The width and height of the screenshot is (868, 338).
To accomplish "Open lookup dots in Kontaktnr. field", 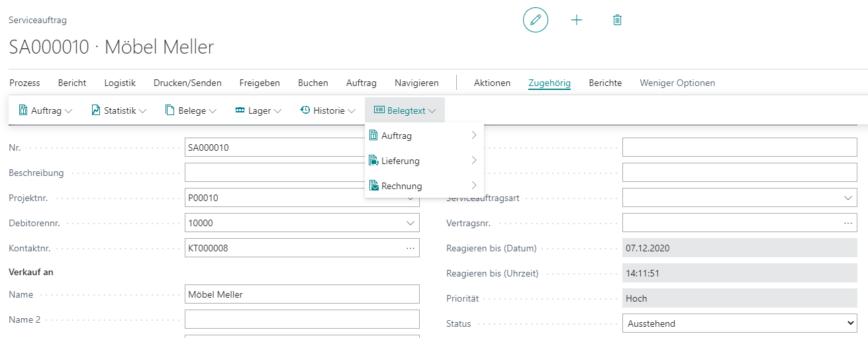I will coord(410,248).
